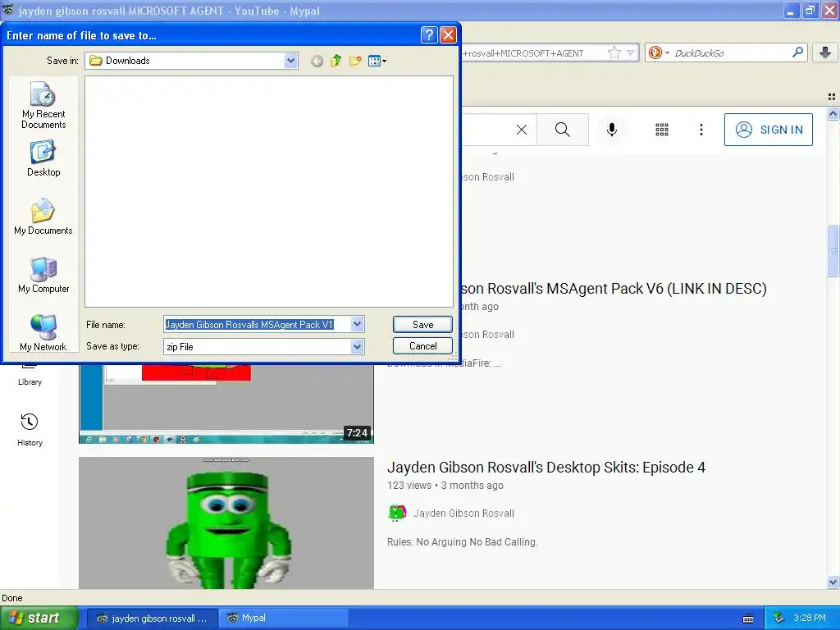
Task: Expand the Save as type dropdown
Action: point(358,347)
